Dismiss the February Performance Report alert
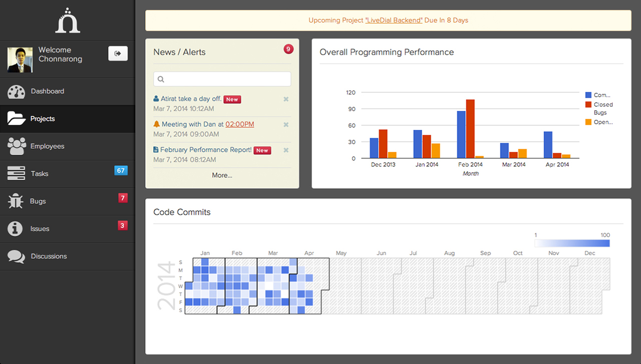This screenshot has width=641, height=364. pos(286,150)
